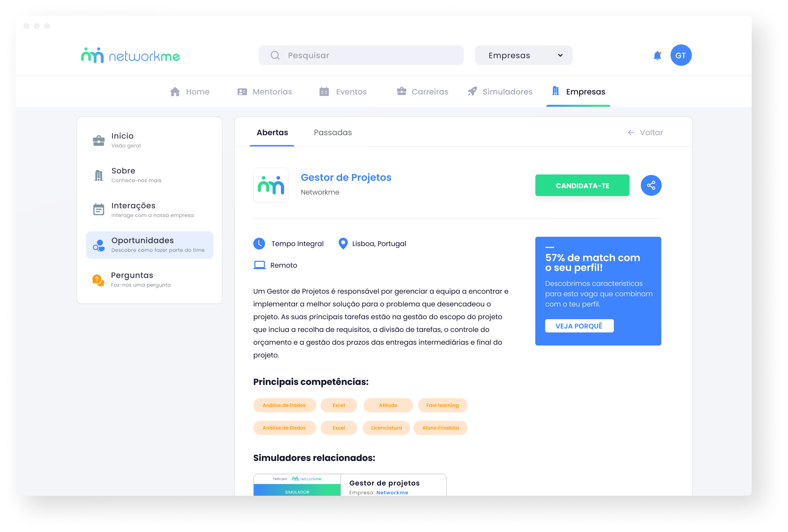Click the Networkme company logo thumbnail
Viewport: 788px width, 532px height.
(x=271, y=185)
